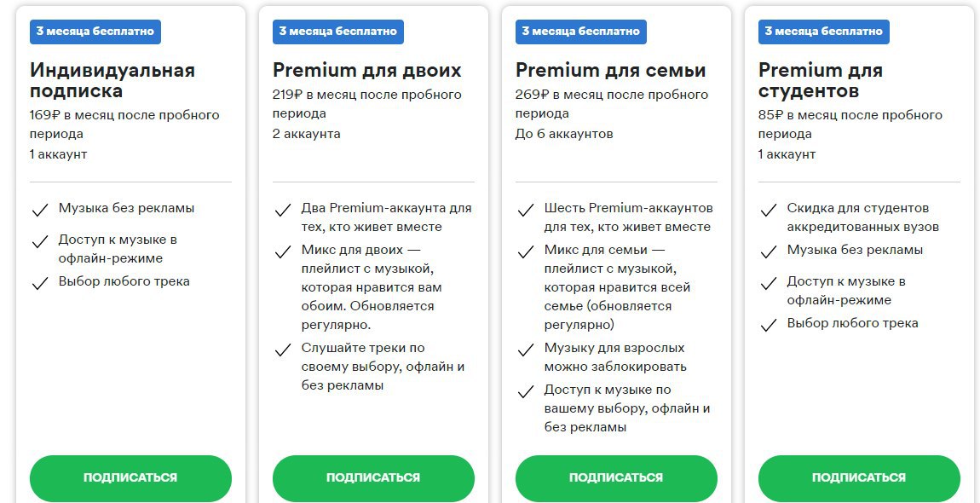
Task: Click checkmark beside Два Premium-аккаунта feature
Action: pyautogui.click(x=283, y=210)
